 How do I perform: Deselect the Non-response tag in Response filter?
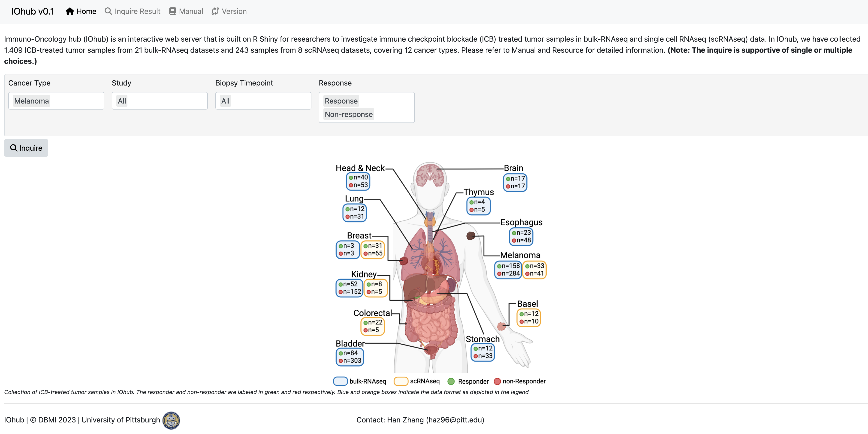click(348, 114)
